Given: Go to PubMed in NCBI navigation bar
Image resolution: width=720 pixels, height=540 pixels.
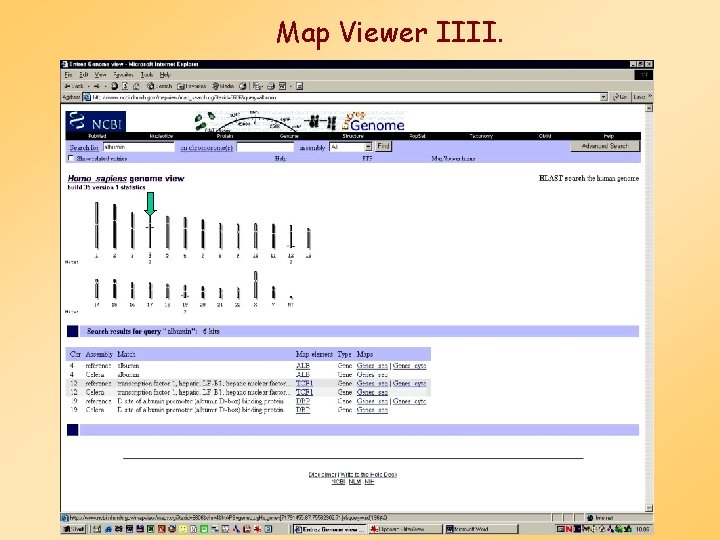Looking at the screenshot, I should pos(97,136).
